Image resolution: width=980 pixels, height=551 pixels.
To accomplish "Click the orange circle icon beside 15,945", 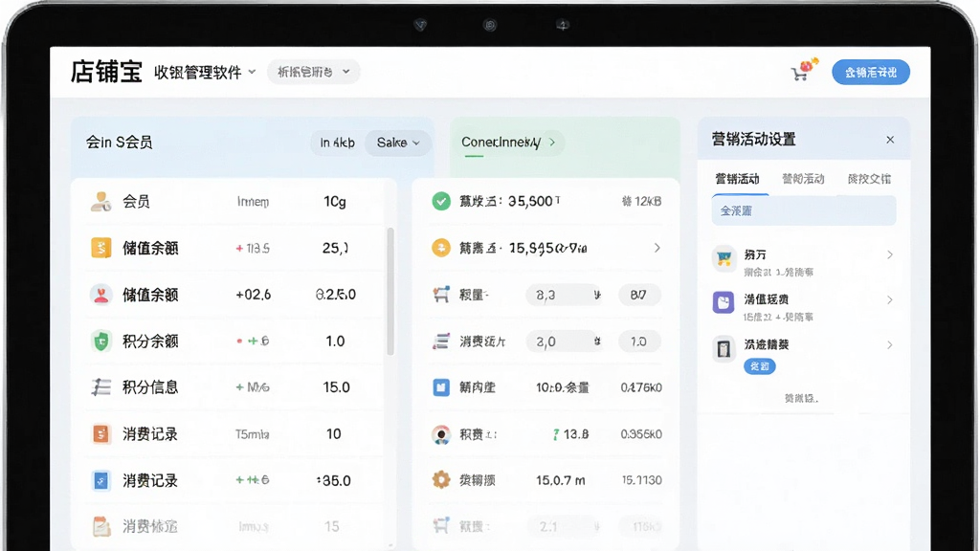I will pos(441,248).
